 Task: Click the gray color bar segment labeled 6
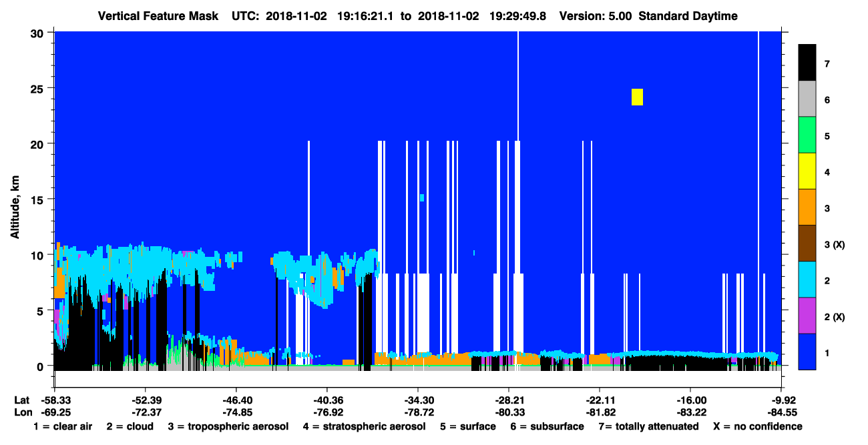pos(807,99)
